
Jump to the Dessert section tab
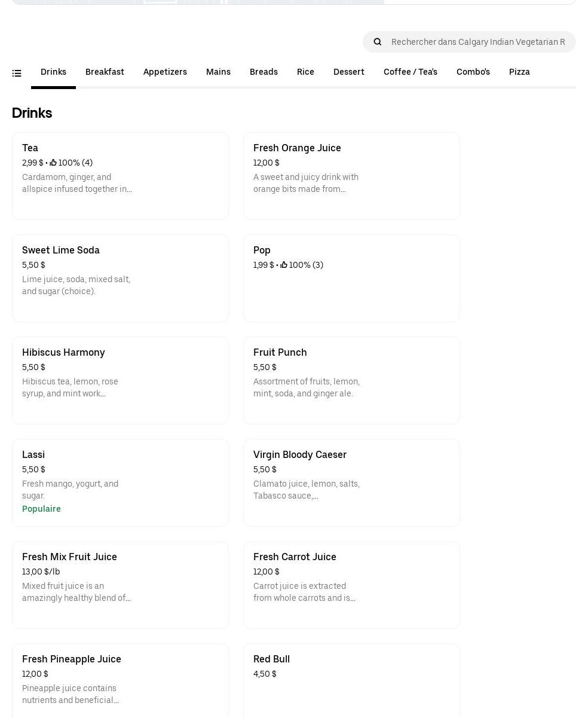click(x=348, y=72)
